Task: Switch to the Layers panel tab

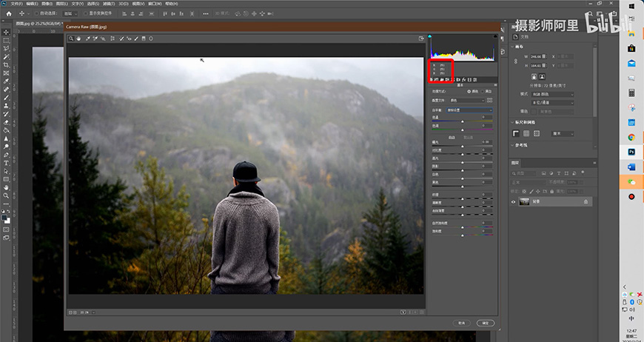Action: click(515, 163)
